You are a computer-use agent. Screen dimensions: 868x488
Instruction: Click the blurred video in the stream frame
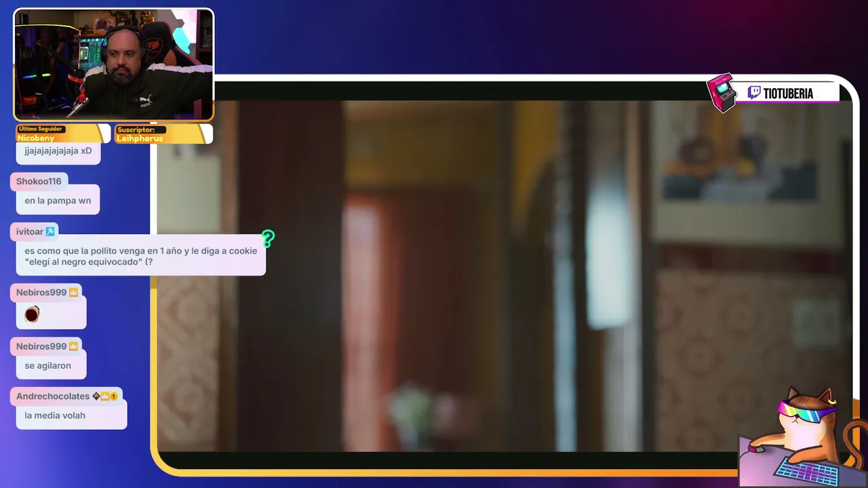pos(505,276)
